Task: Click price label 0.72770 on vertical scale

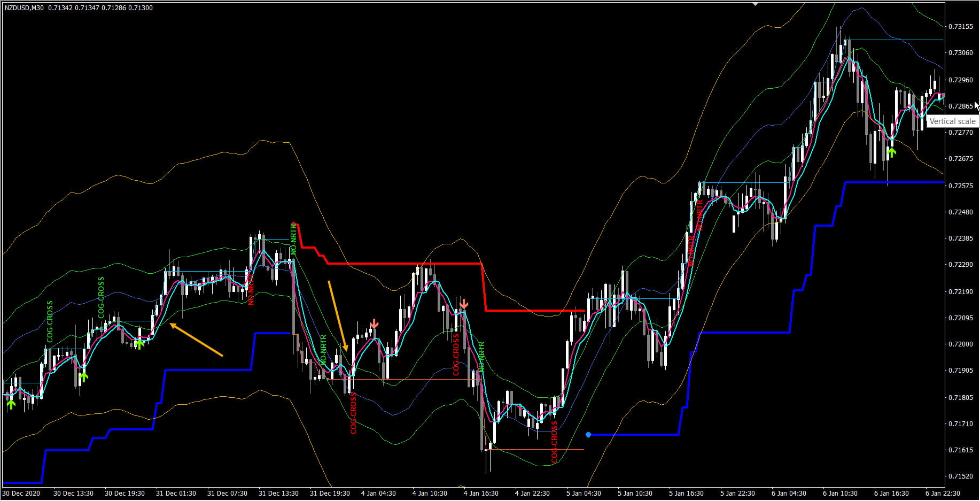Action: (961, 133)
